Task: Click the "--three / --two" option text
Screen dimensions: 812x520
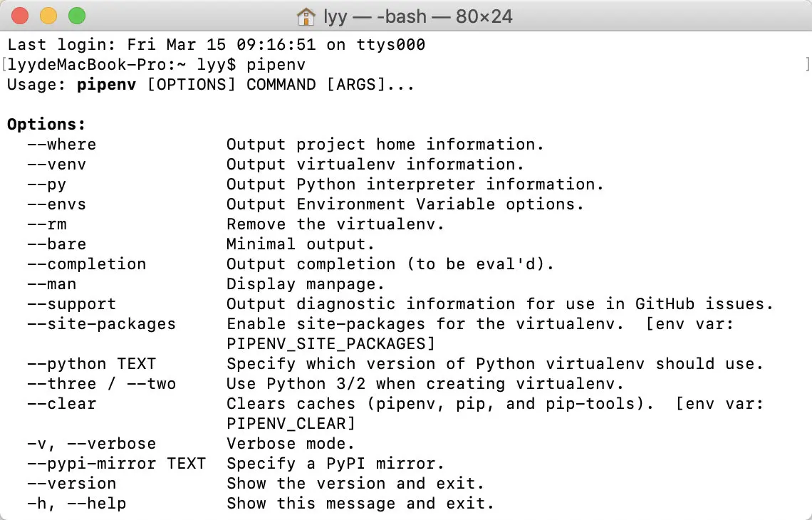Action: [101, 384]
